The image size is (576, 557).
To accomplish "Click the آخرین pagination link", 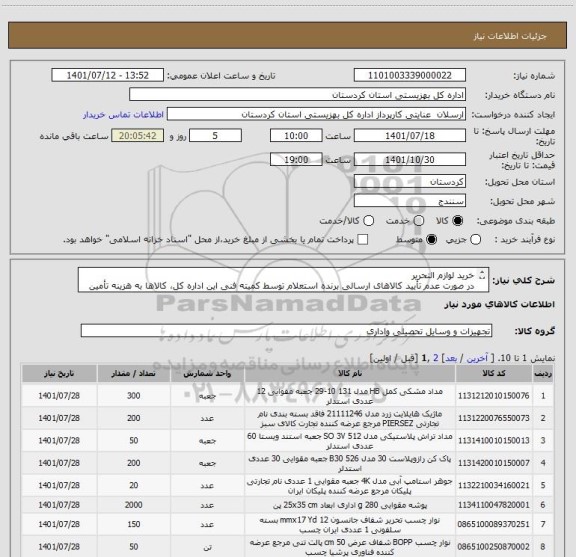I will tap(477, 358).
